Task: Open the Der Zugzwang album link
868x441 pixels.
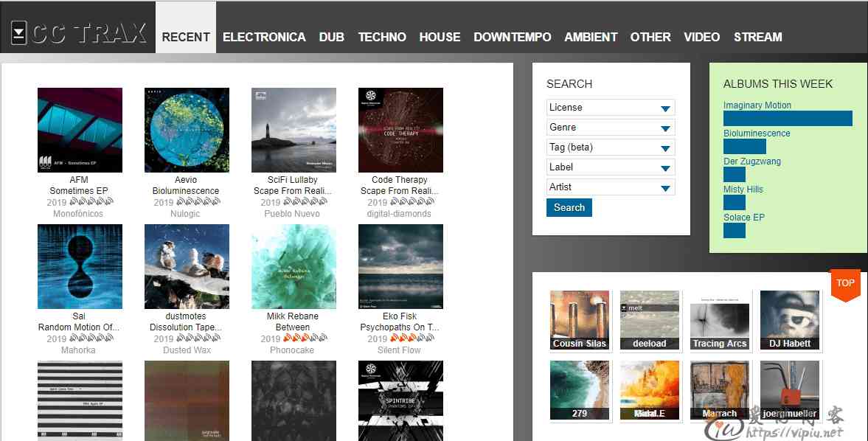Action: (751, 161)
